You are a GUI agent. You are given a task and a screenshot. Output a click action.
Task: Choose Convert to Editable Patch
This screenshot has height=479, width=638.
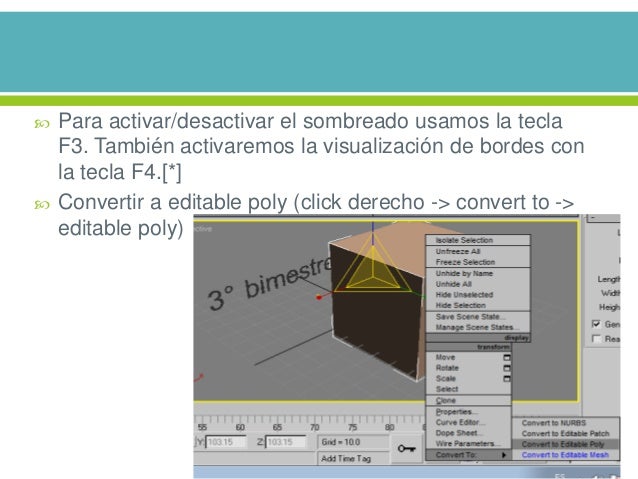tap(566, 434)
